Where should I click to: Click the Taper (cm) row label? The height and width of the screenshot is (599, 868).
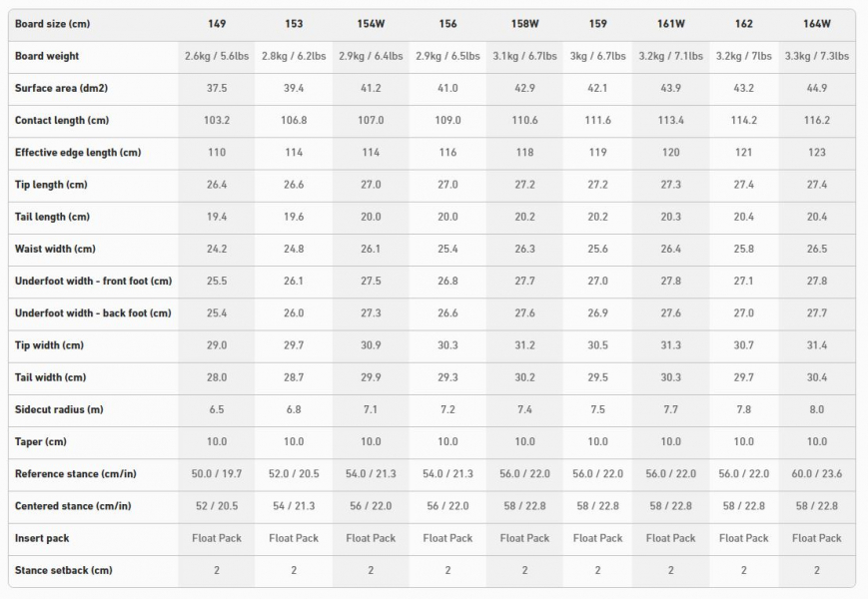[40, 442]
